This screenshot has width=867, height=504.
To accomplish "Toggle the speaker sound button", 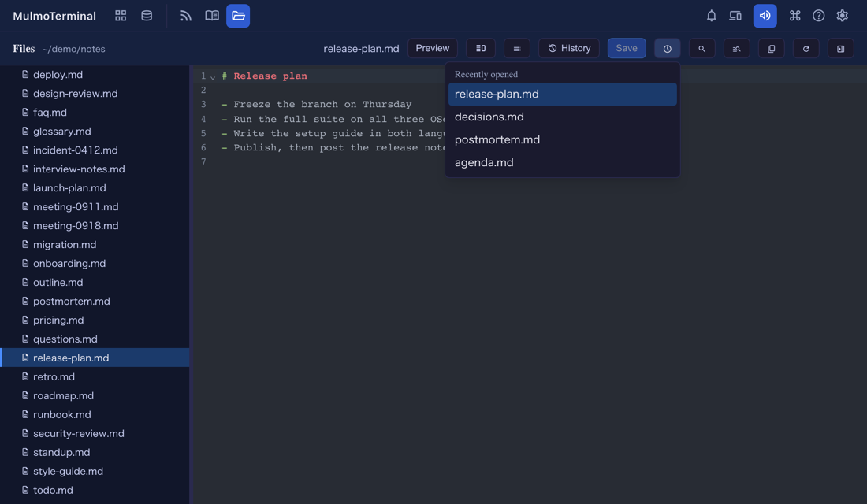I will [765, 16].
